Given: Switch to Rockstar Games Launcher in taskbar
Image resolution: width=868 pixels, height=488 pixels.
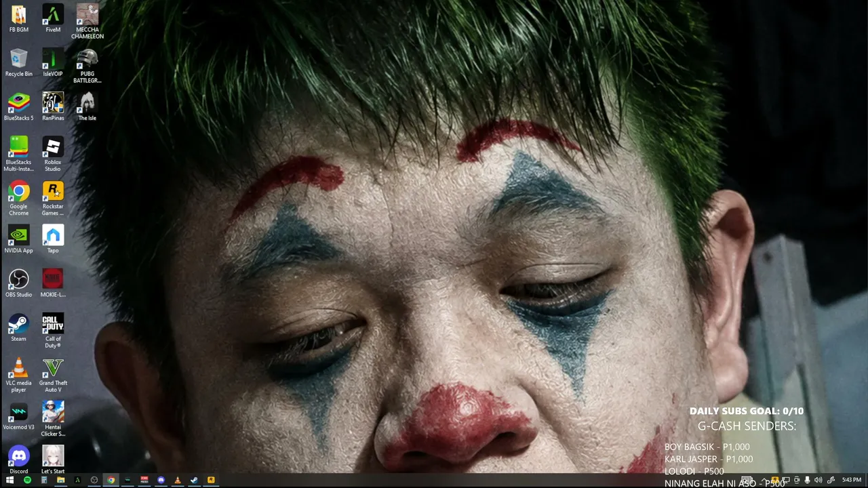Looking at the screenshot, I should (211, 481).
